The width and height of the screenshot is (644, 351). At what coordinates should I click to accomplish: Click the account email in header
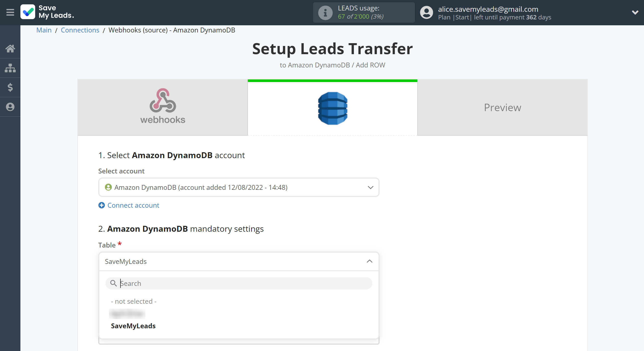[x=488, y=9]
